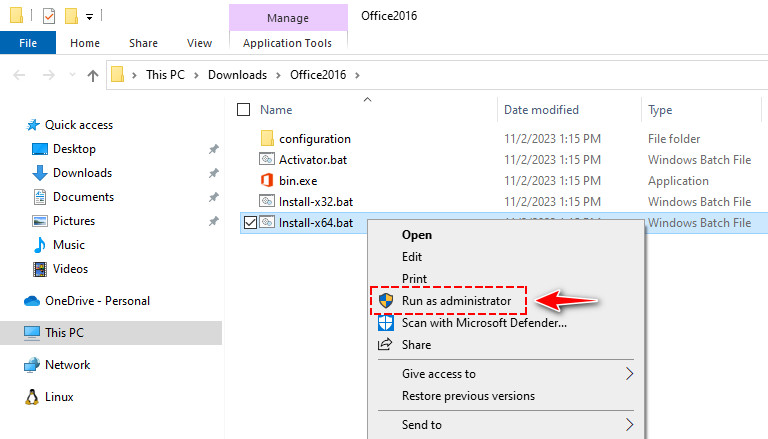Image resolution: width=768 pixels, height=439 pixels.
Task: Click the New folder icon in quick access toolbar
Action: [x=72, y=16]
